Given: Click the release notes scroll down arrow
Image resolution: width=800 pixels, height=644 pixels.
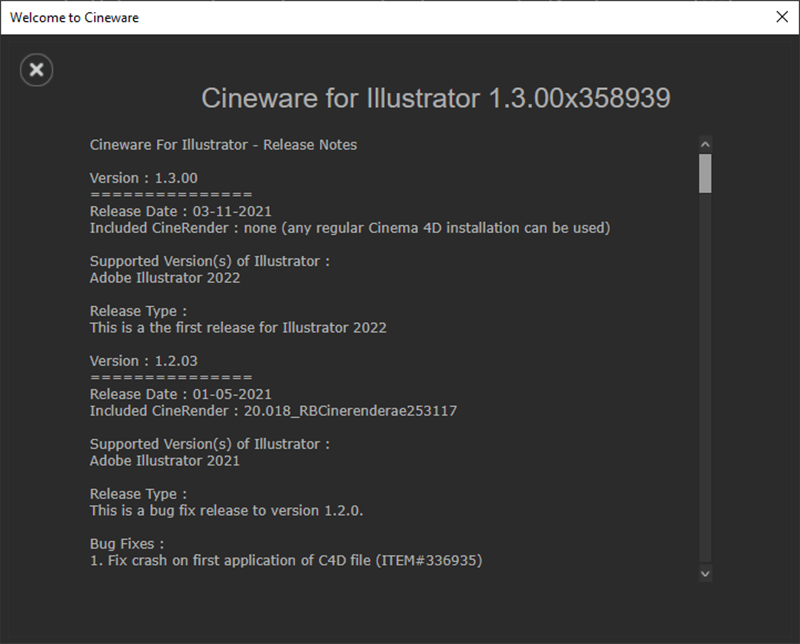Looking at the screenshot, I should coord(705,574).
